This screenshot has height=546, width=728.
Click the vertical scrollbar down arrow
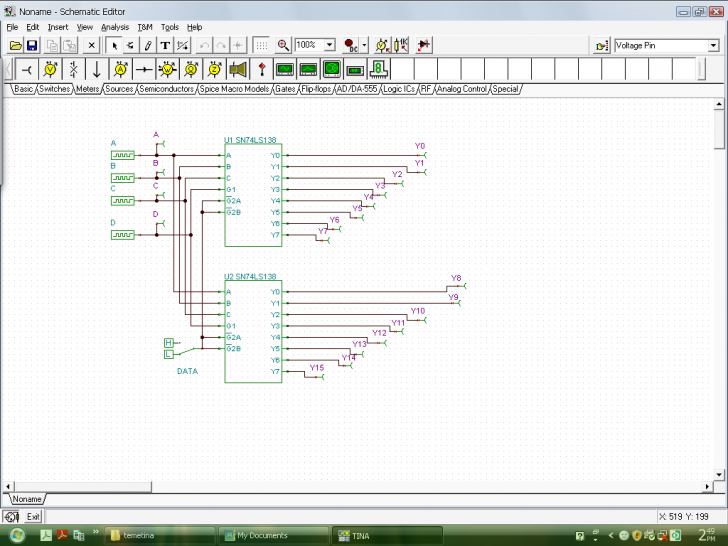719,474
